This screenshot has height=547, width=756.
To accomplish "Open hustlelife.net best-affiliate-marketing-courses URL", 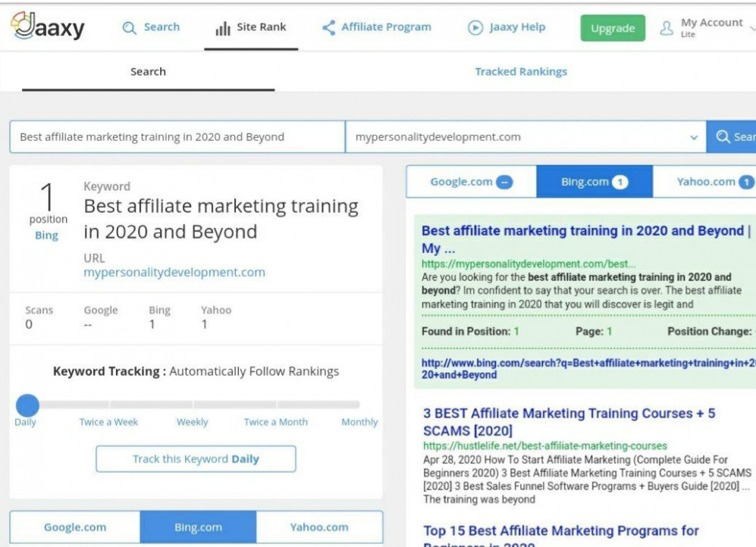I will coord(545,446).
